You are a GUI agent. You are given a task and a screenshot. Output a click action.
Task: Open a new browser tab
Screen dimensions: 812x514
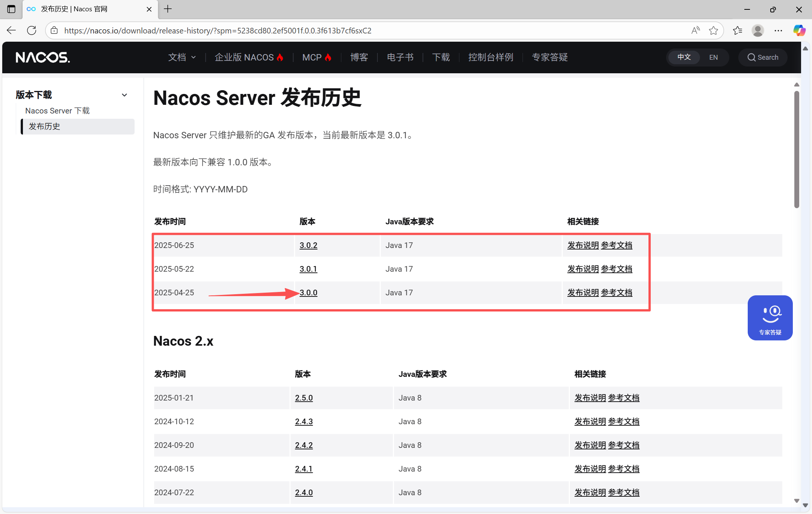click(x=168, y=9)
